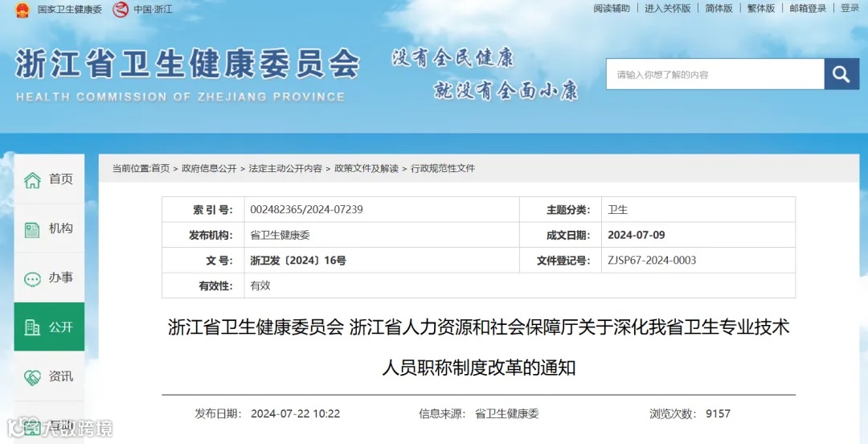868x444 pixels.
Task: Click the chat bubble icon beside 办事
Action: (x=33, y=279)
